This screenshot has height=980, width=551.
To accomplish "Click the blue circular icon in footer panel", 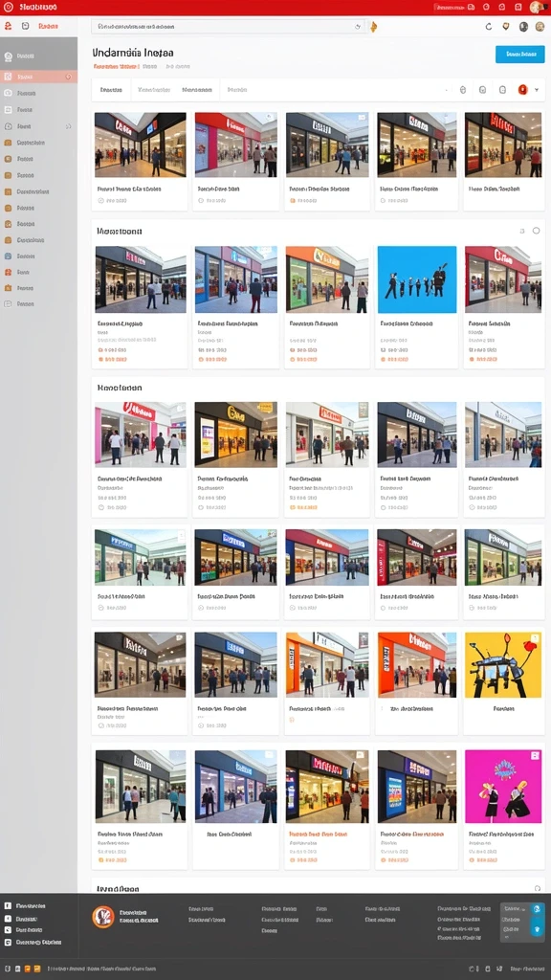I will [x=536, y=909].
